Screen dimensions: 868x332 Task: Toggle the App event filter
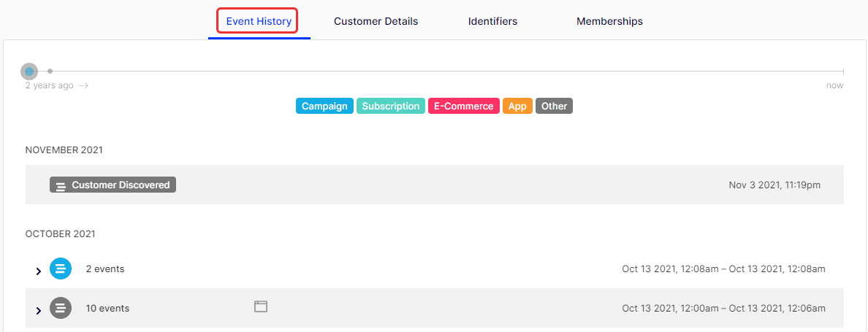point(517,106)
